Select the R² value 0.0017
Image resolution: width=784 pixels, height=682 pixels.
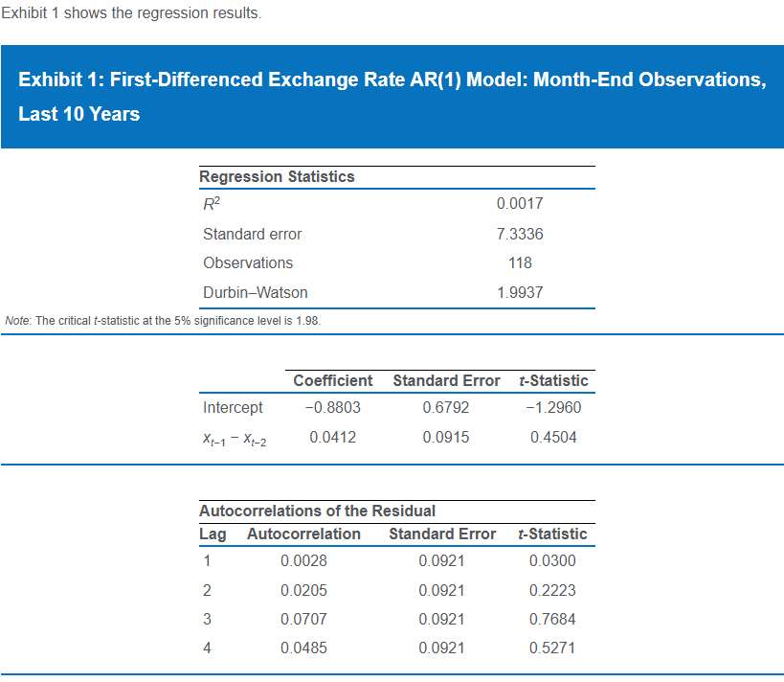tap(520, 204)
